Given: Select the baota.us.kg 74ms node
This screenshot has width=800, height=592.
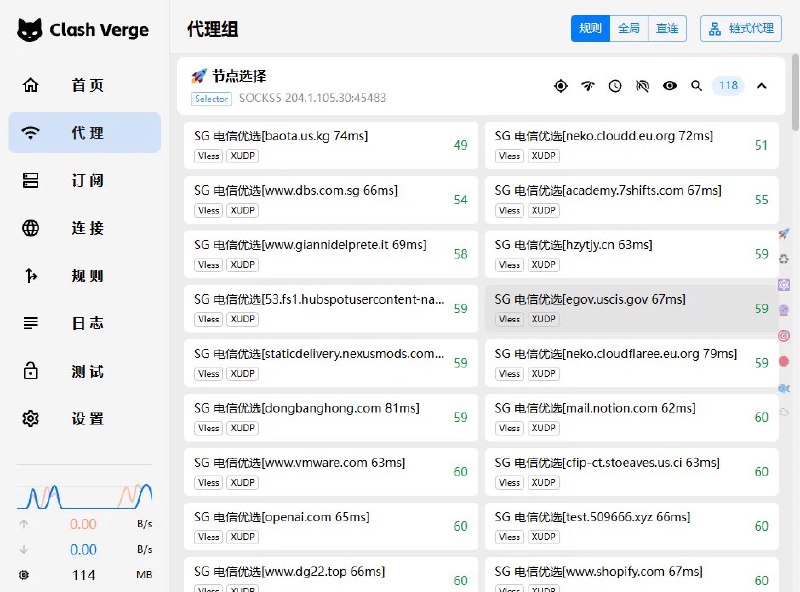Looking at the screenshot, I should click(331, 145).
